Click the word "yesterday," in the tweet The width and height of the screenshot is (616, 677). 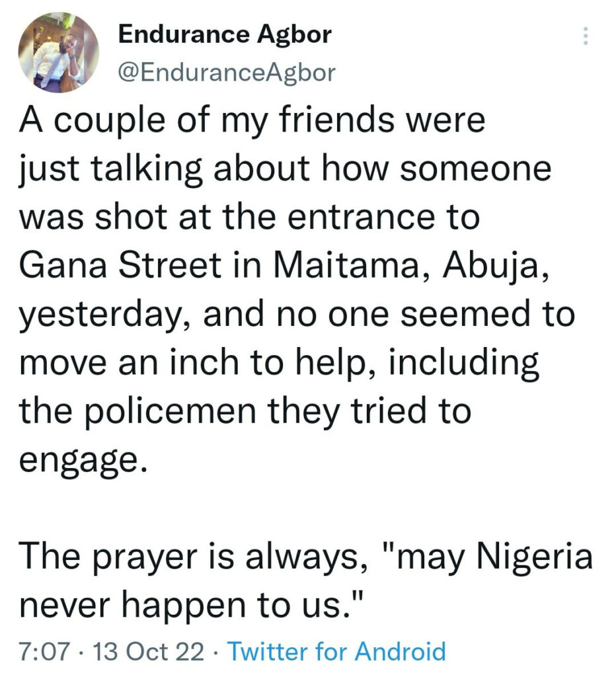[102, 315]
